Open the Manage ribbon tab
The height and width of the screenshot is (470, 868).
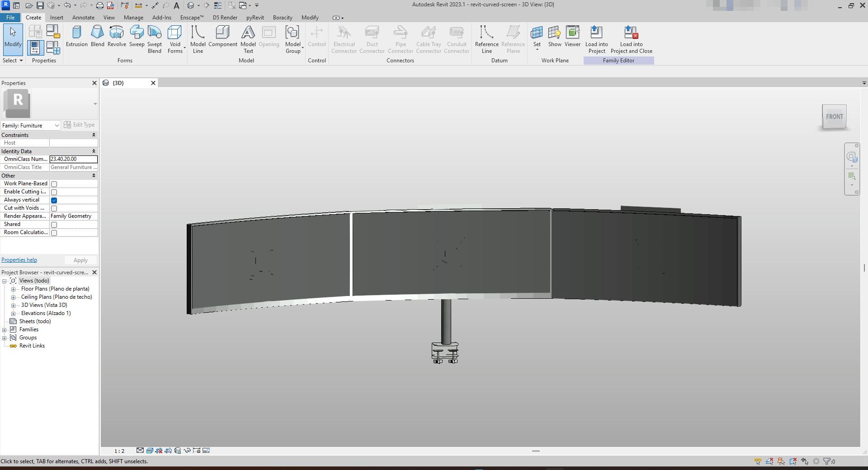[x=133, y=18]
